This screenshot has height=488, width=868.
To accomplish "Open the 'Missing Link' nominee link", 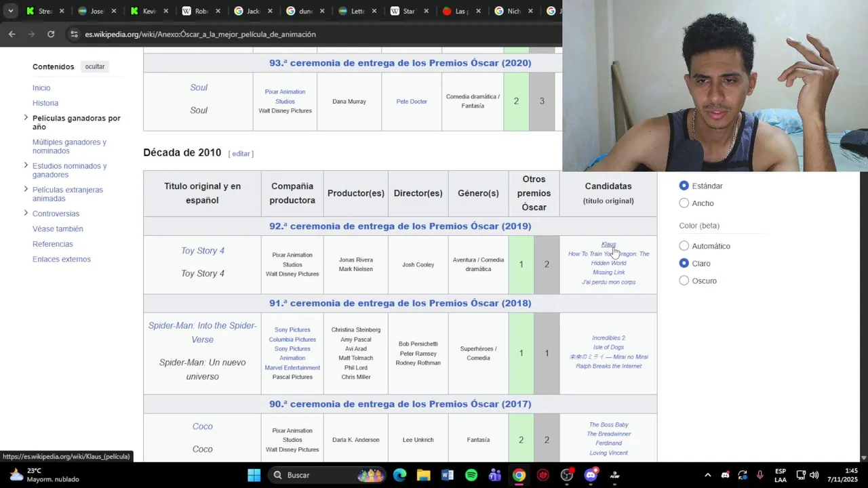I will tap(608, 272).
